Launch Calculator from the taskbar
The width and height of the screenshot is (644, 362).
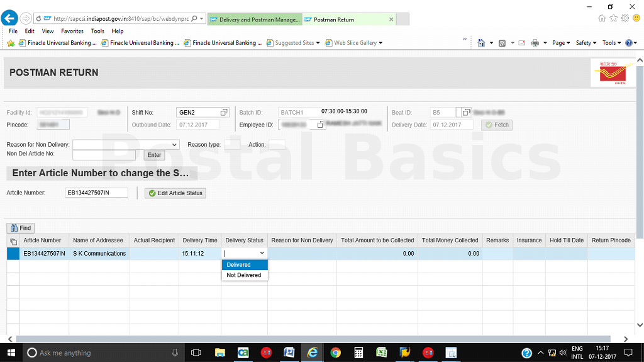click(358, 353)
